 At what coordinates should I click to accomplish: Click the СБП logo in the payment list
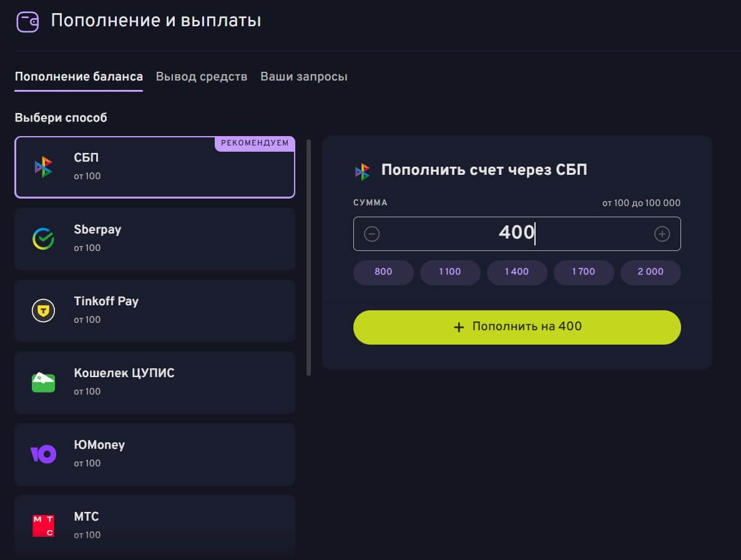tap(44, 167)
